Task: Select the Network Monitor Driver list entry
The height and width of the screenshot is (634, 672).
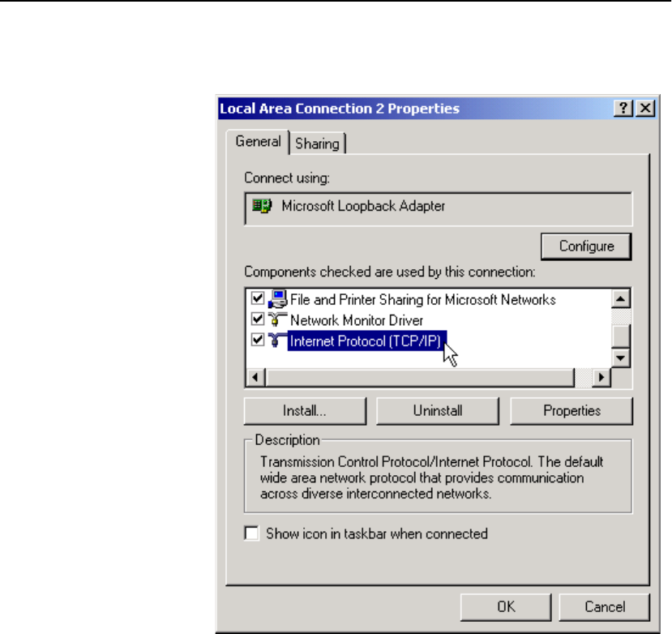Action: coord(357,320)
